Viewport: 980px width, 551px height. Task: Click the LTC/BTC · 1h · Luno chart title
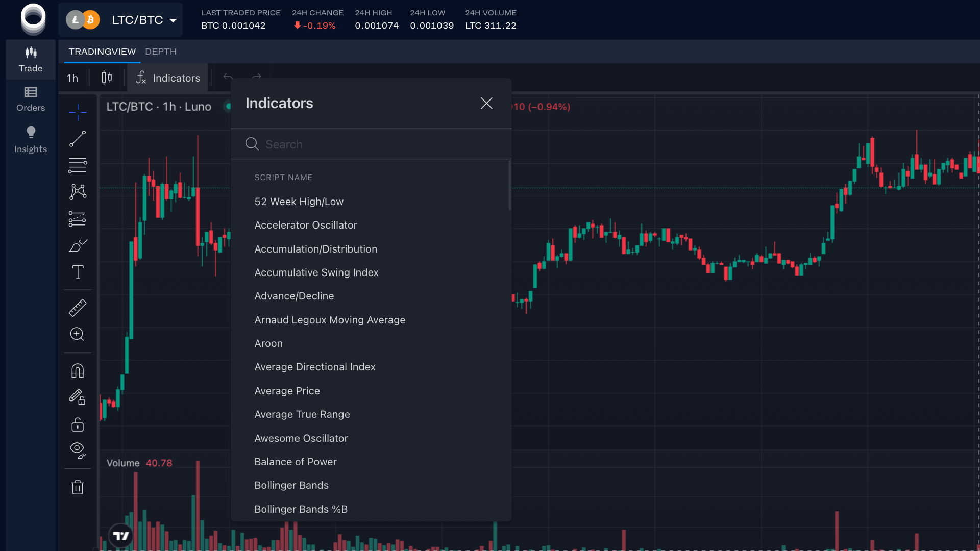pyautogui.click(x=159, y=107)
